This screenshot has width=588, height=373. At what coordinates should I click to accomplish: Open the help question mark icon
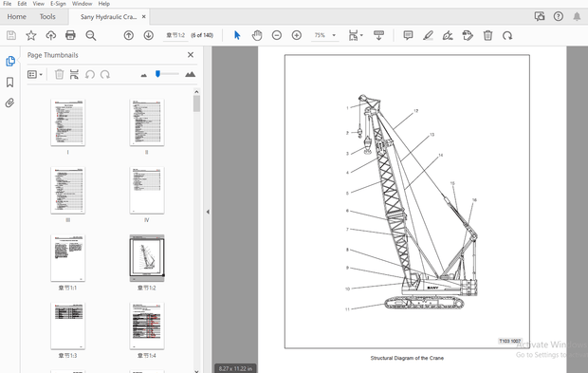559,16
